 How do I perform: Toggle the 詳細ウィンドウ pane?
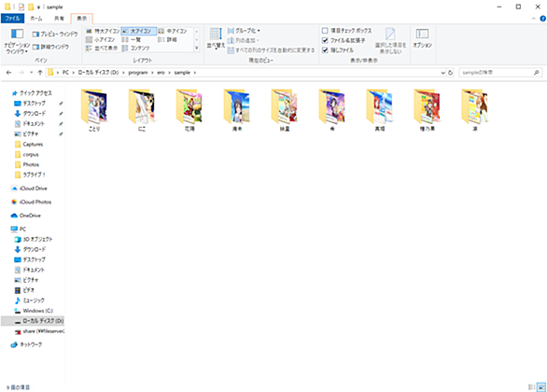click(50, 47)
